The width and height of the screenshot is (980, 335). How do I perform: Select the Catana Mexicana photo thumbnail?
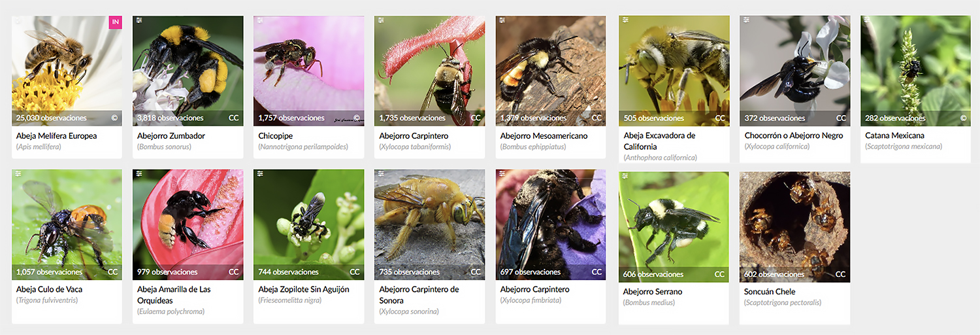click(916, 71)
